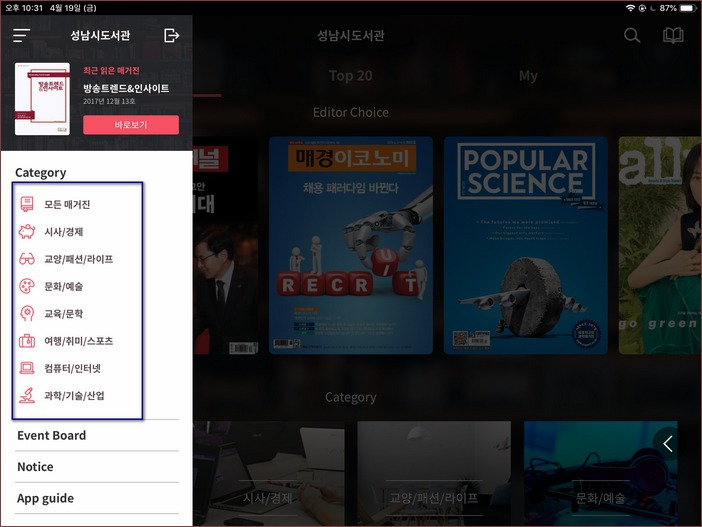Screen dimensions: 702x527
Task: Tap the 방송트렌드&인사이트 title text
Action: coord(126,88)
